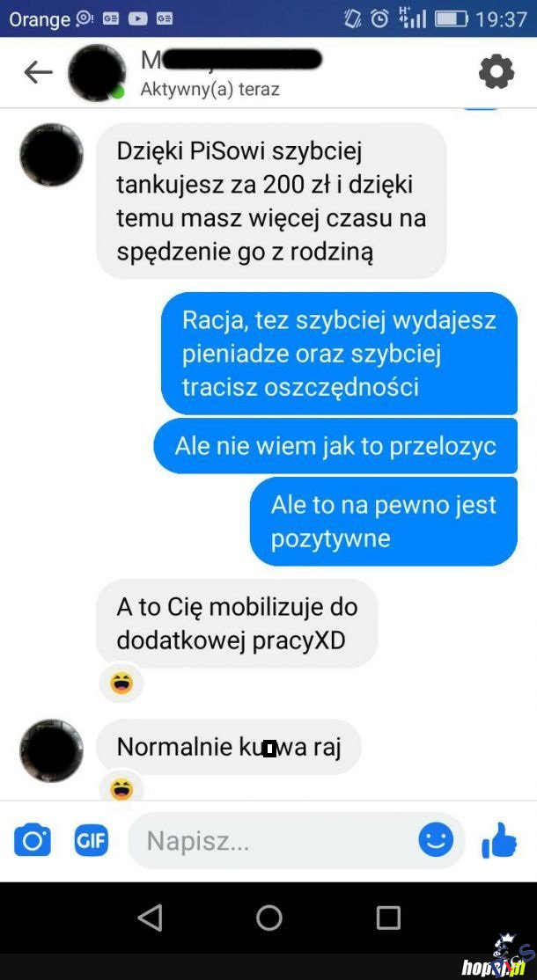Send a thumbs-up like
Viewport: 537px width, 980px height.
499,840
